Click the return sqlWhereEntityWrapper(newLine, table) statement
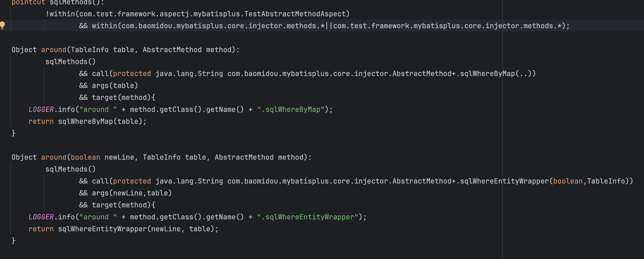 (x=123, y=229)
